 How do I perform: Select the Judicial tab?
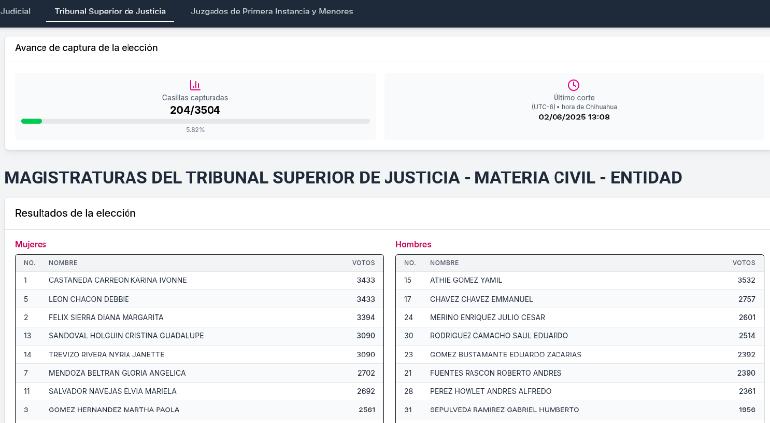(15, 11)
